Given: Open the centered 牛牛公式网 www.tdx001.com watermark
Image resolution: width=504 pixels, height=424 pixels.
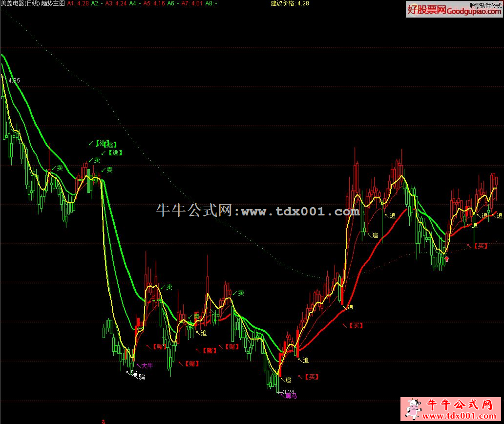Looking at the screenshot, I should [258, 211].
